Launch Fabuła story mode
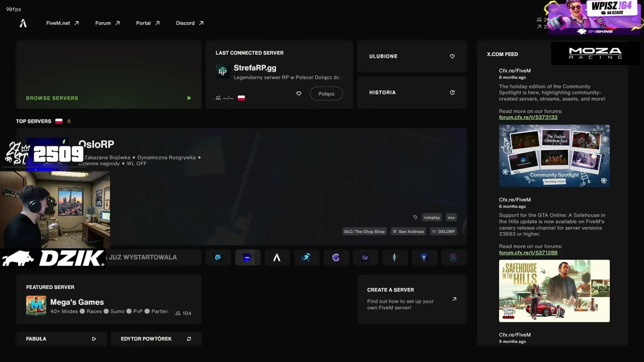The image size is (644, 362). tap(61, 339)
